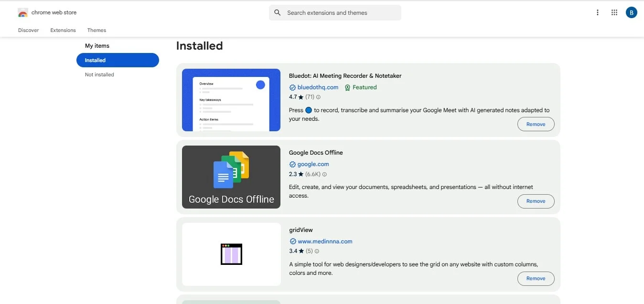Open the Bluedot extension thumbnail

coord(231,100)
